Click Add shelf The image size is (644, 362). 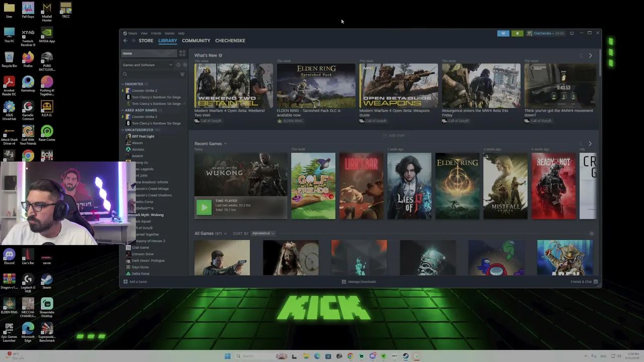point(394,135)
